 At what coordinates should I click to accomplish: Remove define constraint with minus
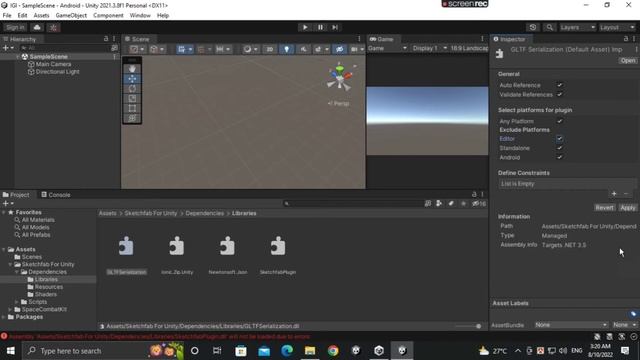click(626, 194)
